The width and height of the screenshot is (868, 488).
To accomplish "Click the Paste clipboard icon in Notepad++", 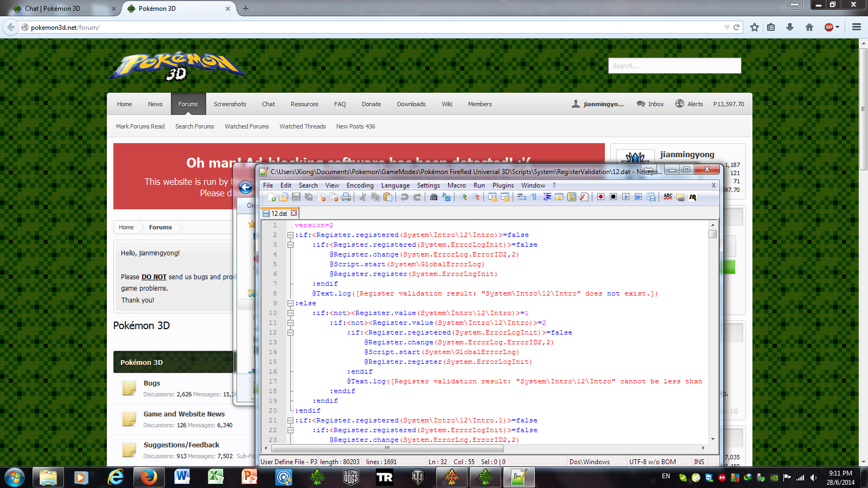I will pyautogui.click(x=387, y=197).
